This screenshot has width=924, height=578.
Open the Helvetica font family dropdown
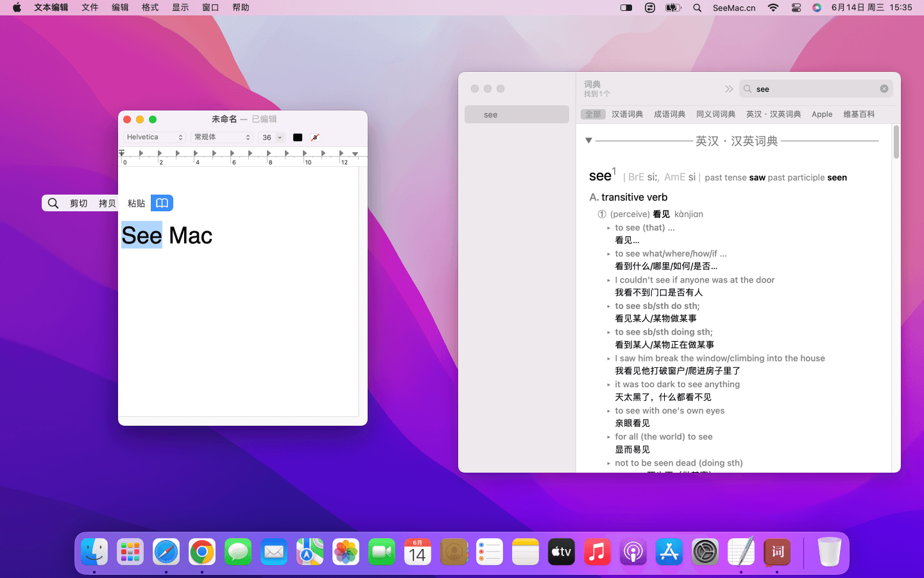point(155,137)
